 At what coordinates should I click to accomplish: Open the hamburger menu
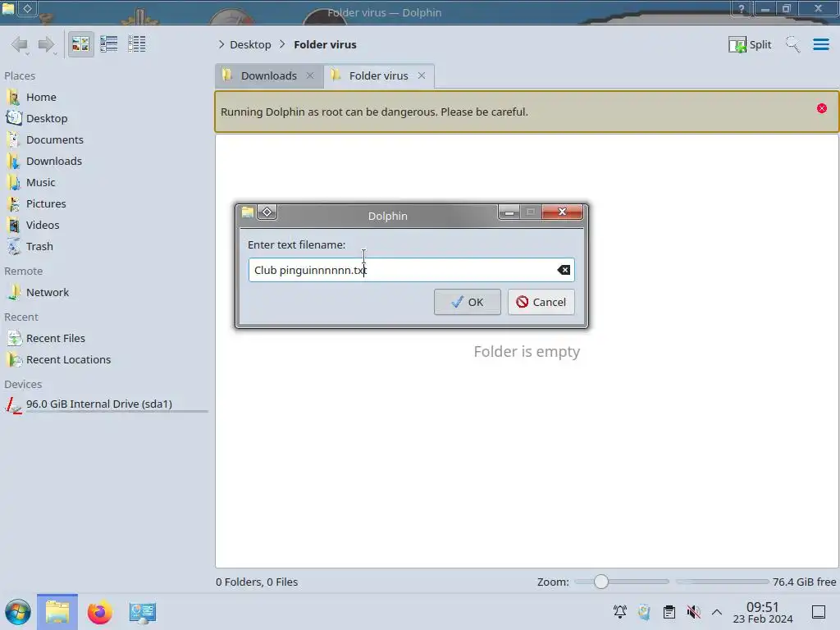coord(820,44)
